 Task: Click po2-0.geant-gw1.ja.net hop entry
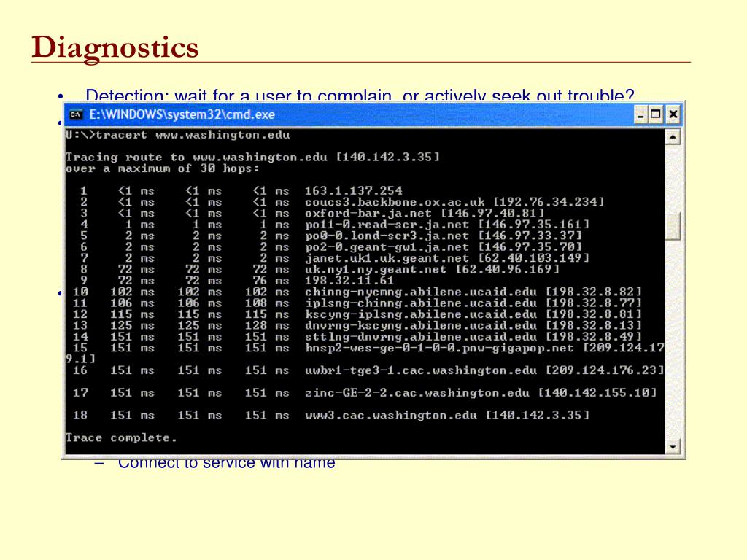click(443, 246)
